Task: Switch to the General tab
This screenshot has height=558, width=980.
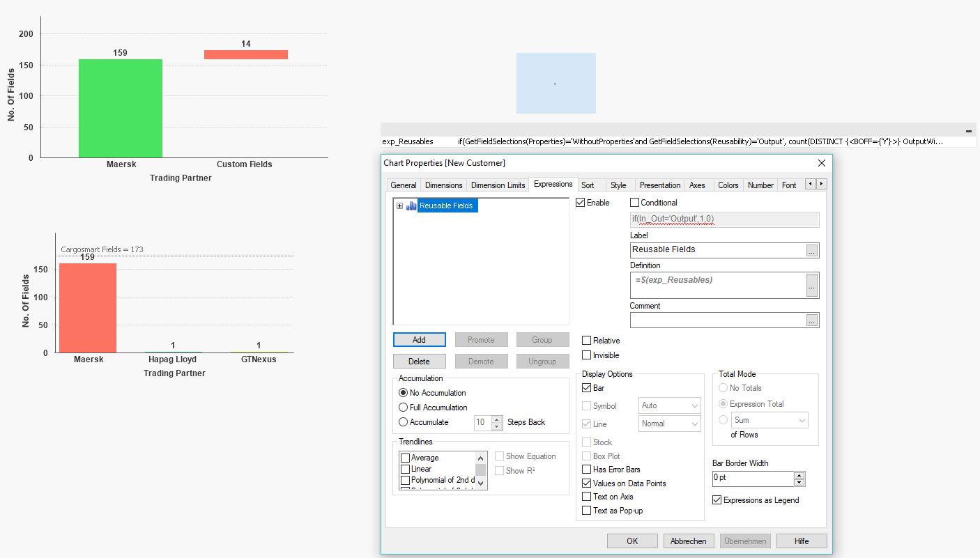Action: click(x=404, y=185)
